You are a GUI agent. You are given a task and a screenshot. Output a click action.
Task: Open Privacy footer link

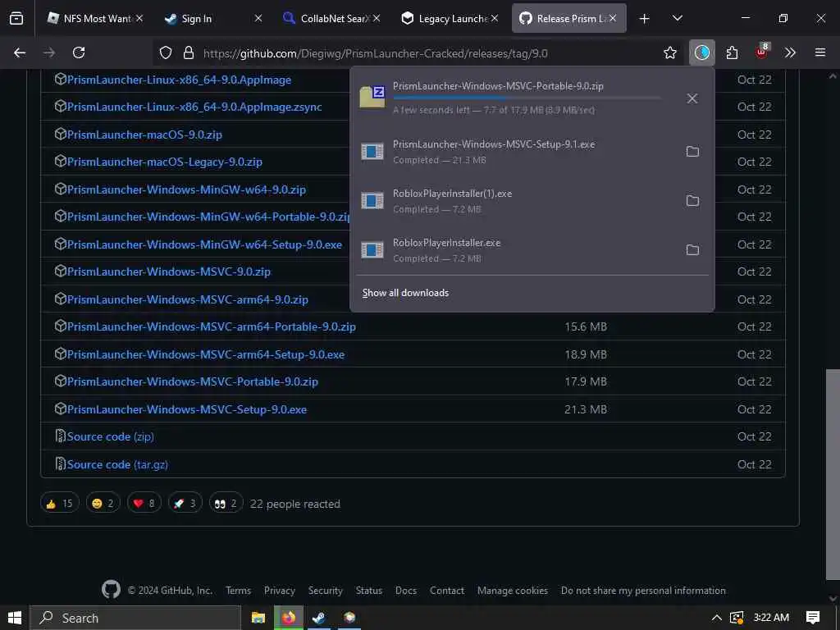pos(279,591)
